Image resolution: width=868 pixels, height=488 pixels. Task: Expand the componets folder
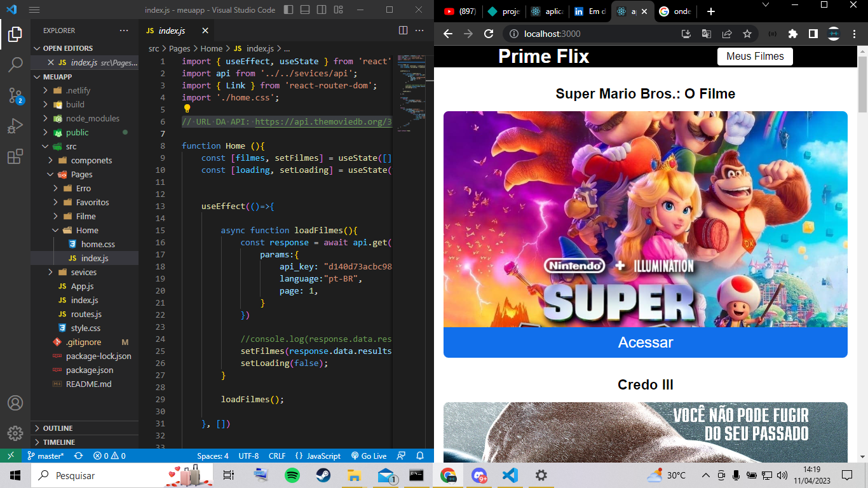(85, 160)
